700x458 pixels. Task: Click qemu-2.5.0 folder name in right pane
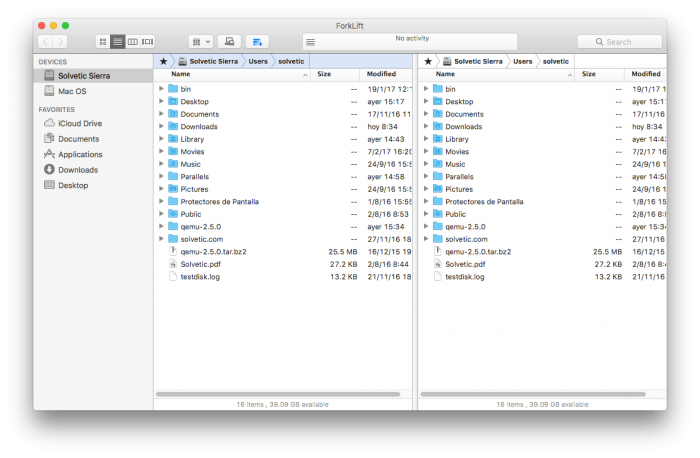(x=465, y=227)
